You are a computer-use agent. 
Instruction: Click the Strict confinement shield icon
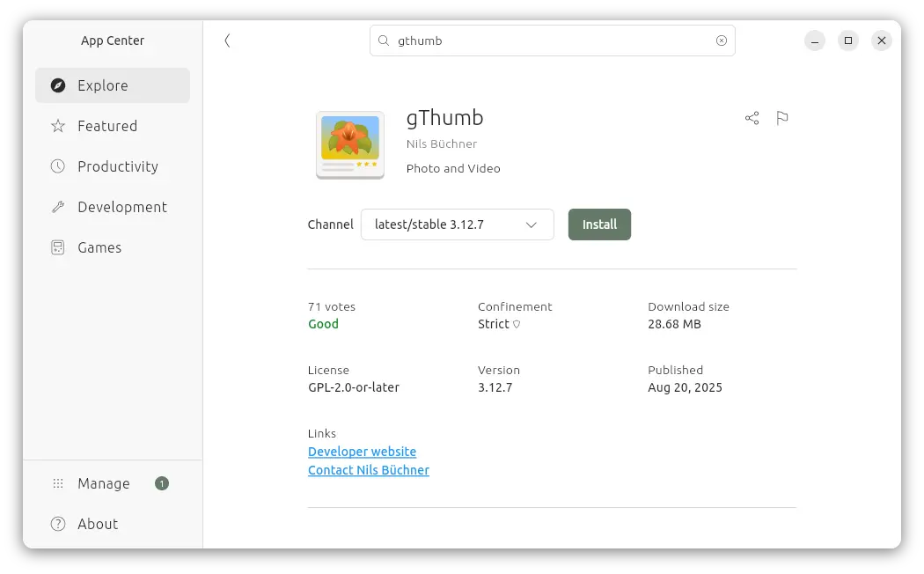click(x=517, y=324)
